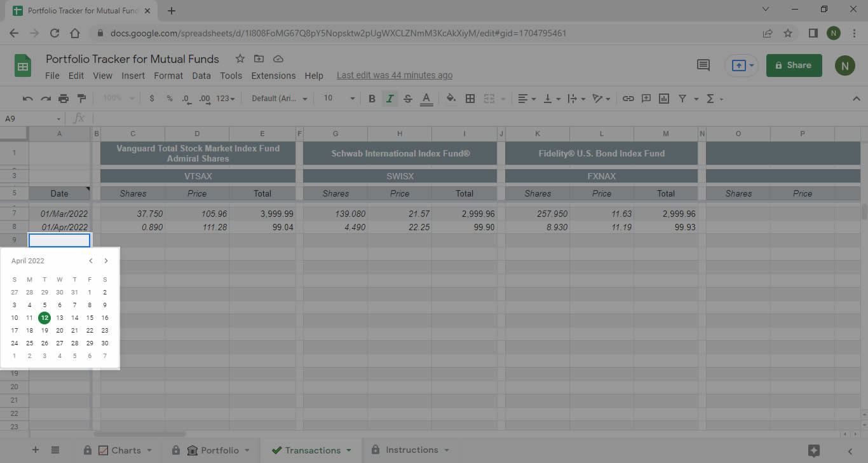Format value as currency with dollar icon
Image resolution: width=868 pixels, height=463 pixels.
[x=151, y=99]
